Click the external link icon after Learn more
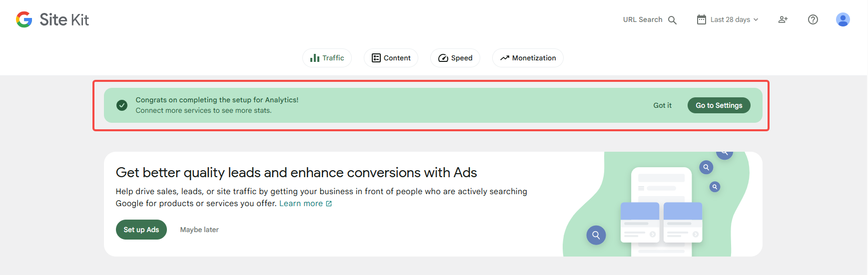Viewport: 868px width, 275px height. point(329,204)
